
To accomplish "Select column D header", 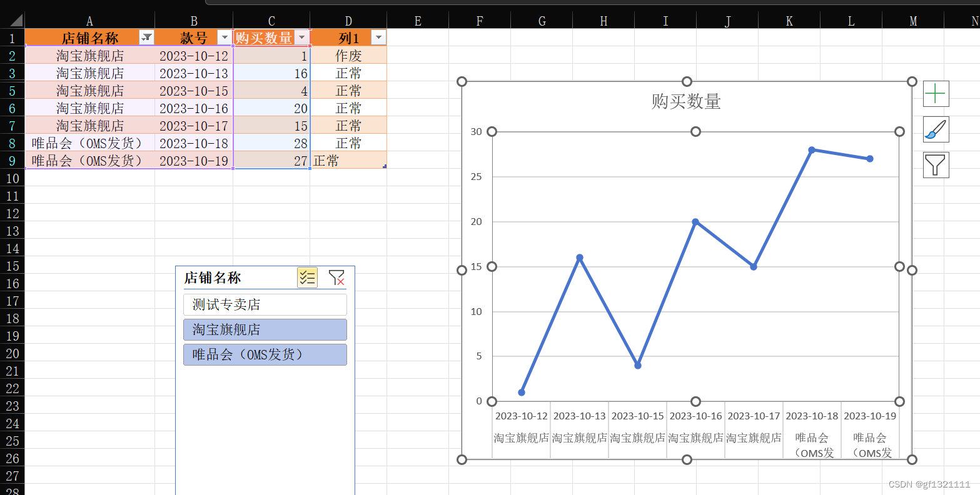I will click(348, 21).
